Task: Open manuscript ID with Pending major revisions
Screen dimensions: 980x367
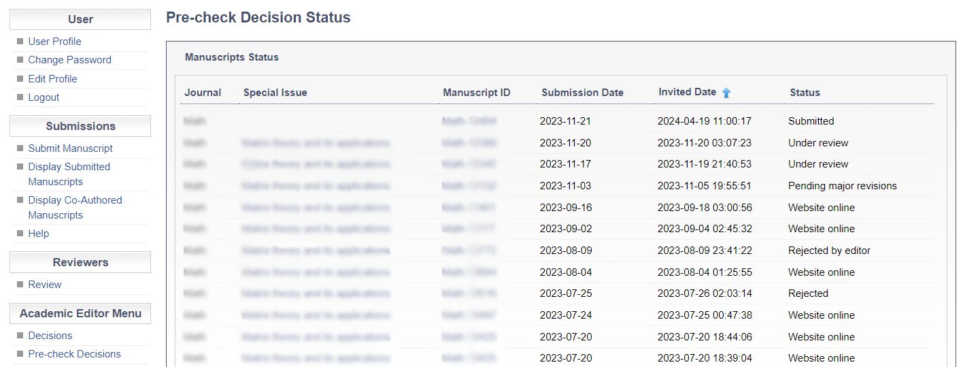Action: (x=469, y=186)
